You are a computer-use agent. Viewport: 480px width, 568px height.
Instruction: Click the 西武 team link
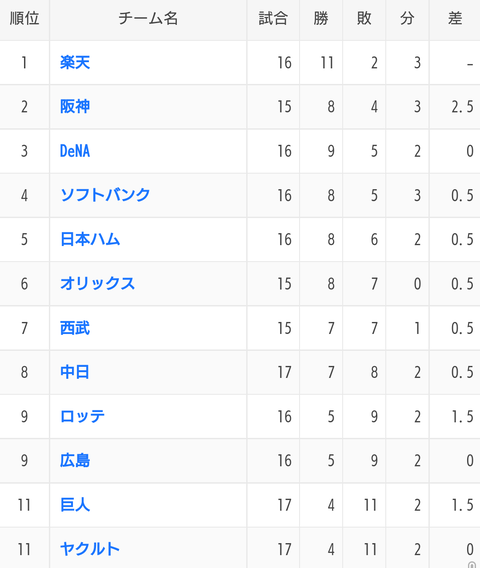pyautogui.click(x=75, y=328)
